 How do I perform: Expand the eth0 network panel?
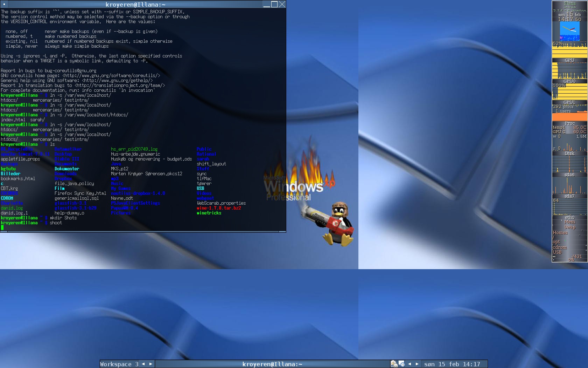569,217
